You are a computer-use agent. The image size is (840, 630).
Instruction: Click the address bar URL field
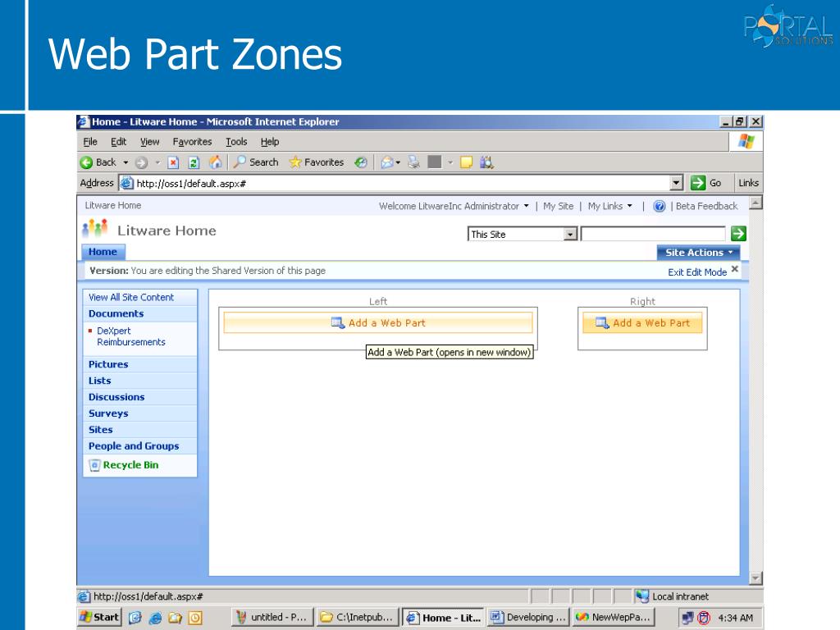395,183
